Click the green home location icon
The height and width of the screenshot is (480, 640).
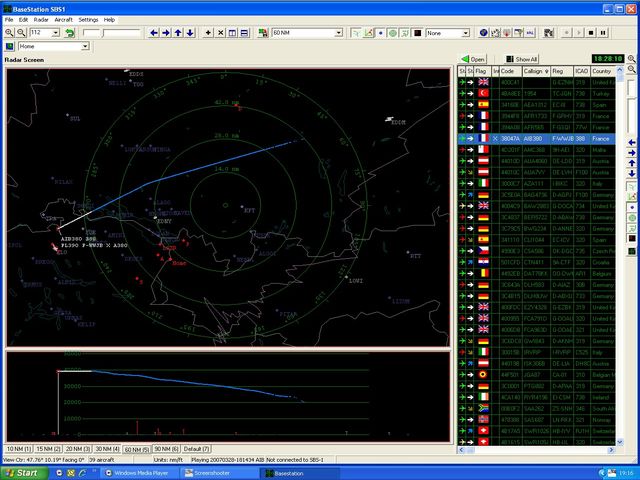9,46
